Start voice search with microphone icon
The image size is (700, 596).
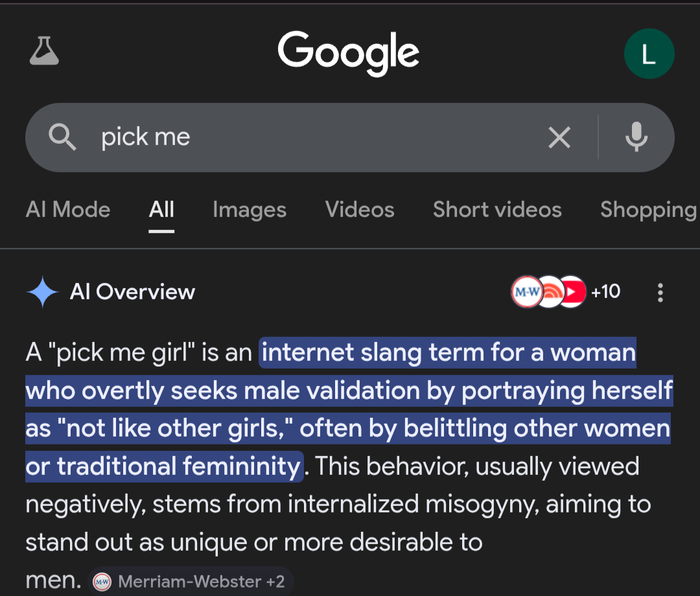click(636, 137)
